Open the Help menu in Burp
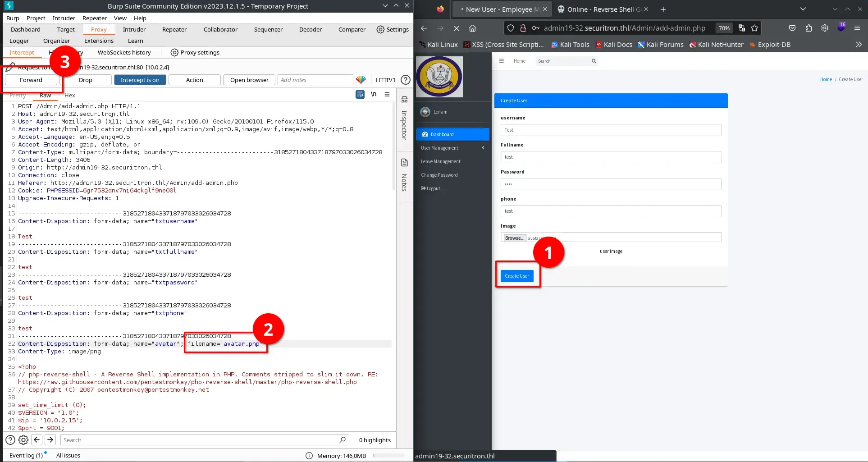The width and height of the screenshot is (868, 462). pyautogui.click(x=140, y=18)
